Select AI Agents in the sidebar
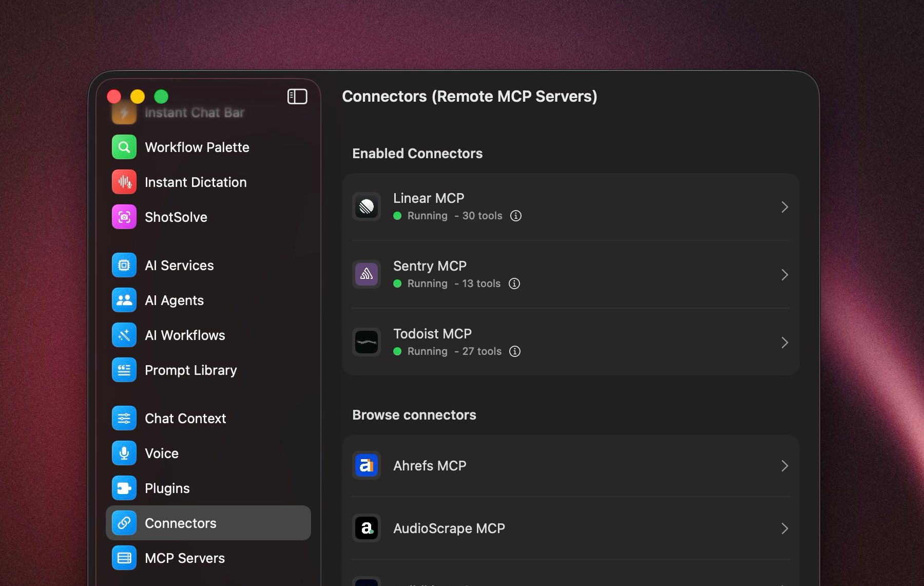Image resolution: width=924 pixels, height=586 pixels. [174, 300]
